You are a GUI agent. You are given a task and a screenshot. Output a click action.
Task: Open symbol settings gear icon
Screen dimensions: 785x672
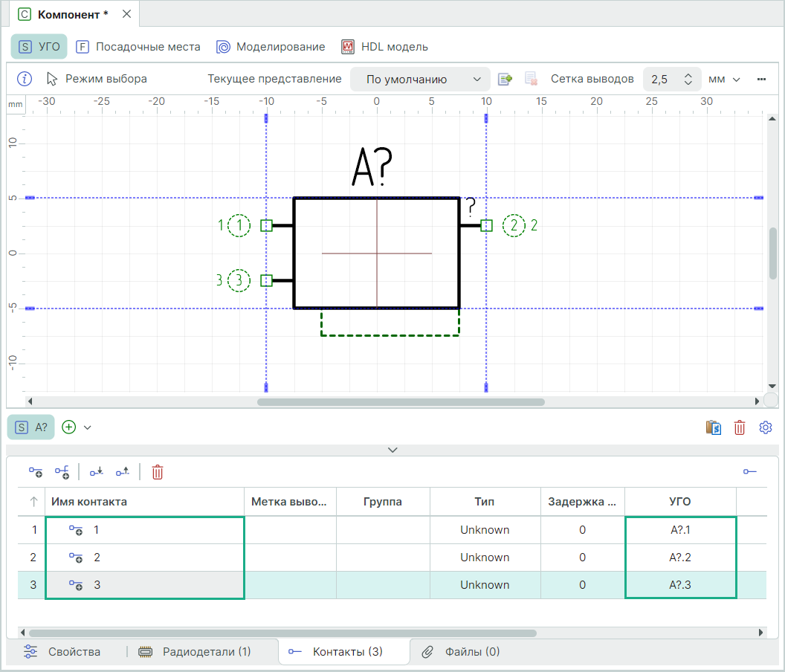[766, 427]
